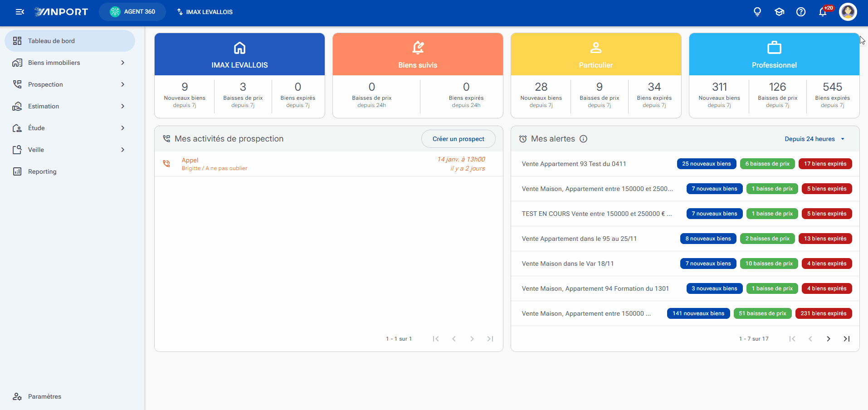Click the lightbulb ideas icon

click(x=757, y=12)
